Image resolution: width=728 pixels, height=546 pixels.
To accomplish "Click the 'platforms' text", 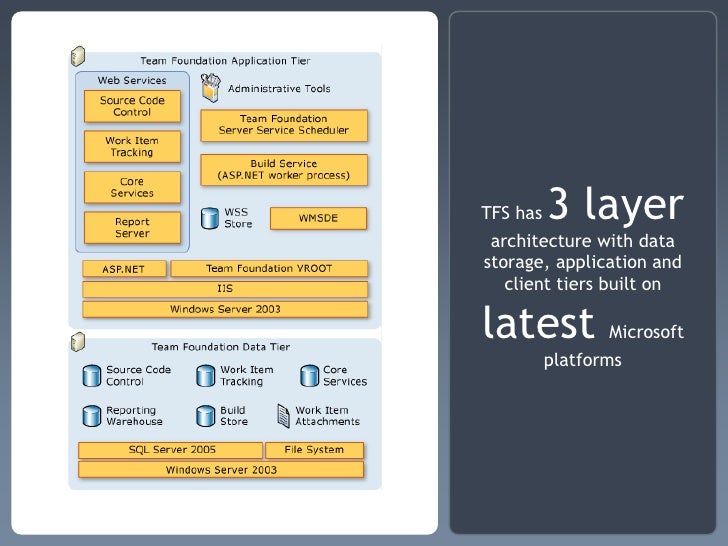I will tap(583, 360).
